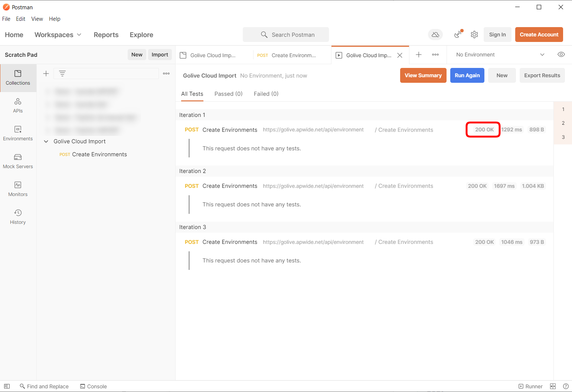Viewport: 572px width, 392px height.
Task: Click the satellite capture requests icon
Action: click(458, 35)
